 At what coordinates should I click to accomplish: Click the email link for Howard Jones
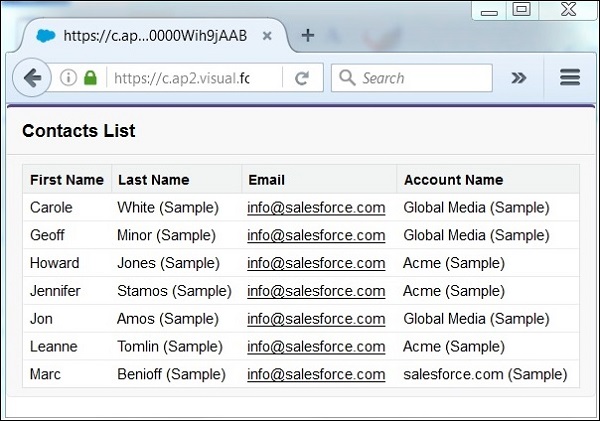coord(316,263)
